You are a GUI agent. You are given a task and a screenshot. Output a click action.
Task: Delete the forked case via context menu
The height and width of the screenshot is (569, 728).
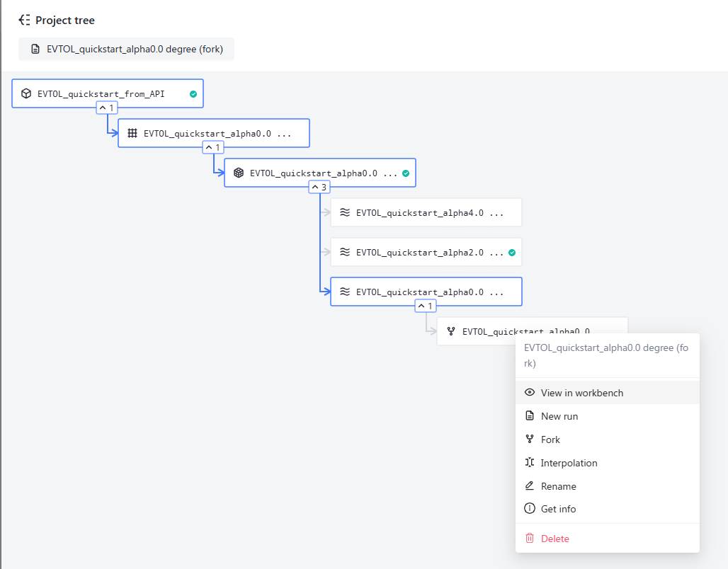pos(554,539)
